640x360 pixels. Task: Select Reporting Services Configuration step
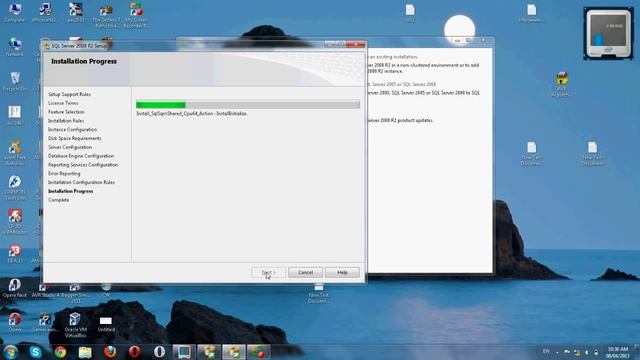click(x=83, y=165)
